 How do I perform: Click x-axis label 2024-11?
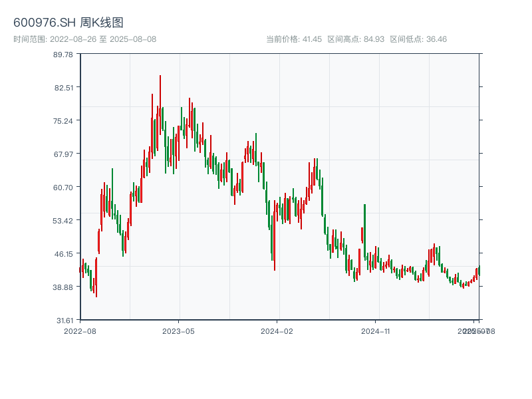(375, 331)
